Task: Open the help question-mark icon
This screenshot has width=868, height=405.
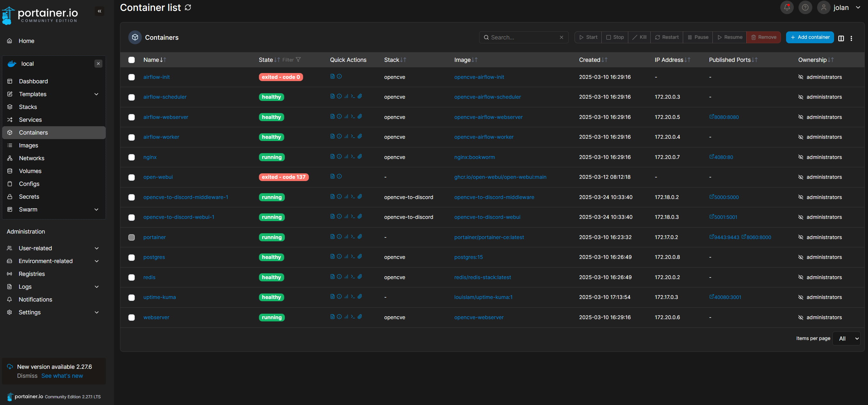Action: coord(805,7)
